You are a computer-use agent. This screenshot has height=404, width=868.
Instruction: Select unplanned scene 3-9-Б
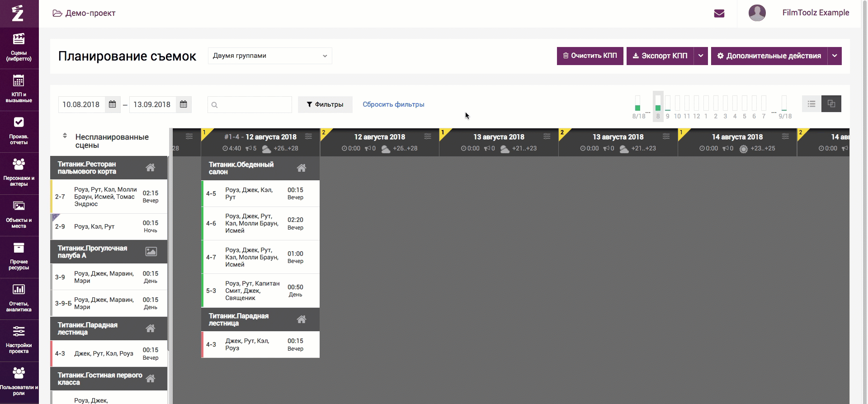(x=108, y=303)
